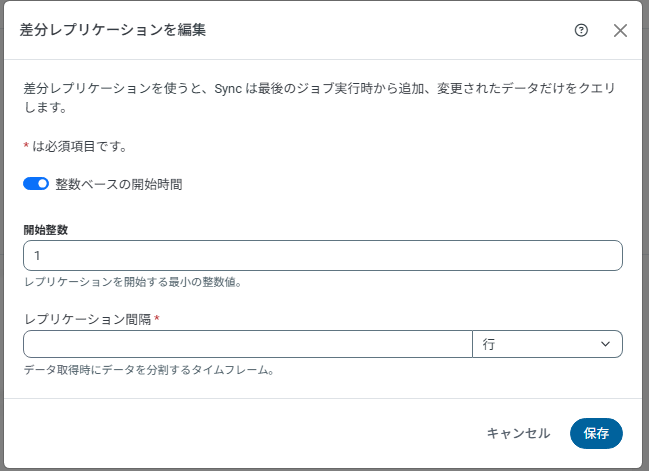This screenshot has height=471, width=649.
Task: Save changes with the 保存 button
Action: pyautogui.click(x=596, y=433)
